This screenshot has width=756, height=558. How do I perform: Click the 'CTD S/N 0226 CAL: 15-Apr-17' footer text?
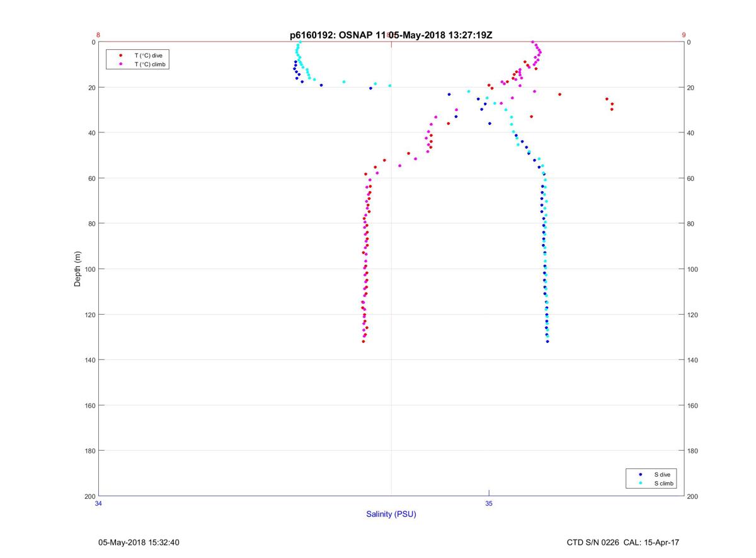(623, 542)
